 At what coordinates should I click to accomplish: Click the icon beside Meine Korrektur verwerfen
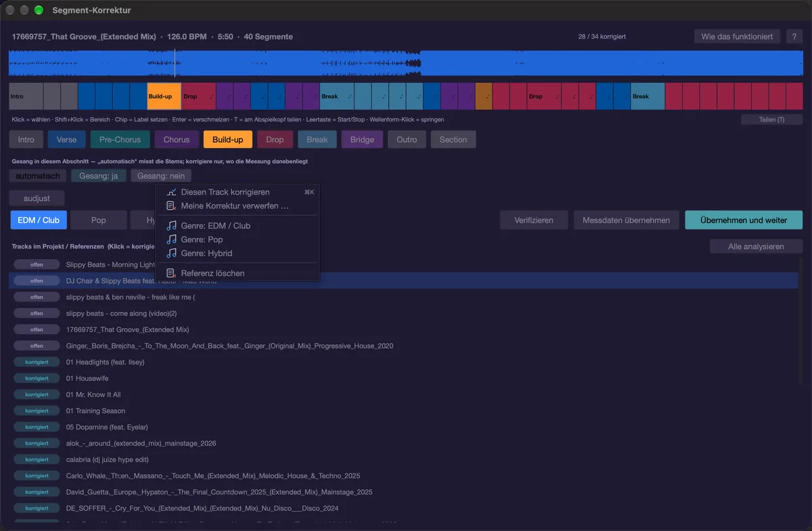click(x=172, y=206)
